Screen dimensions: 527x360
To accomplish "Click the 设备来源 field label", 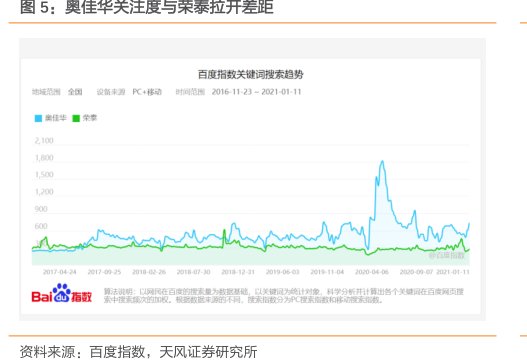I will pos(111,92).
